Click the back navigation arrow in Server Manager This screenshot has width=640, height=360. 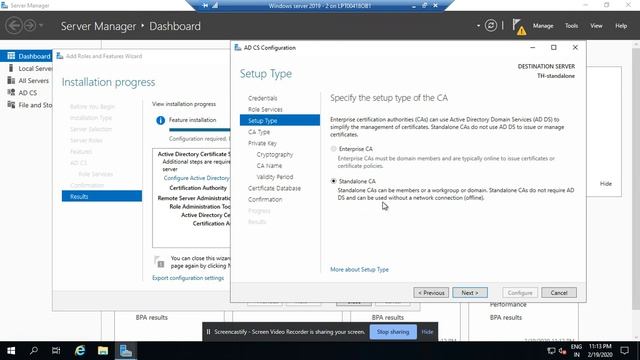[x=13, y=26]
